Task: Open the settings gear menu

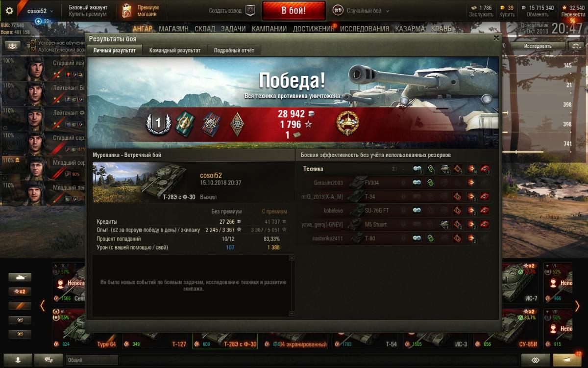Action: (9, 11)
